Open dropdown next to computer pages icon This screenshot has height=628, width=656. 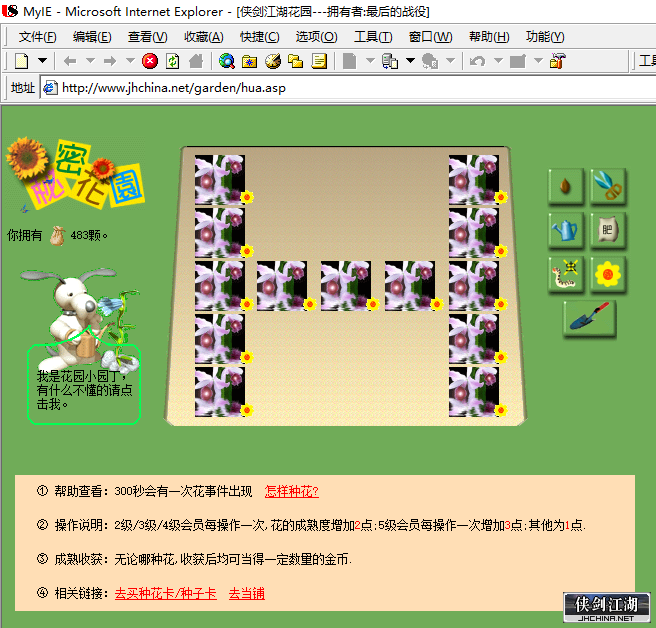(410, 61)
